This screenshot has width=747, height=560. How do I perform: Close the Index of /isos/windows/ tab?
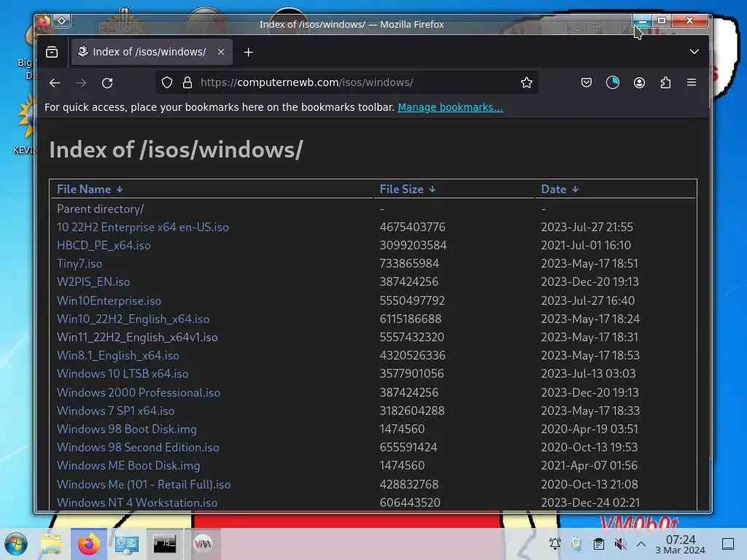pyautogui.click(x=221, y=52)
